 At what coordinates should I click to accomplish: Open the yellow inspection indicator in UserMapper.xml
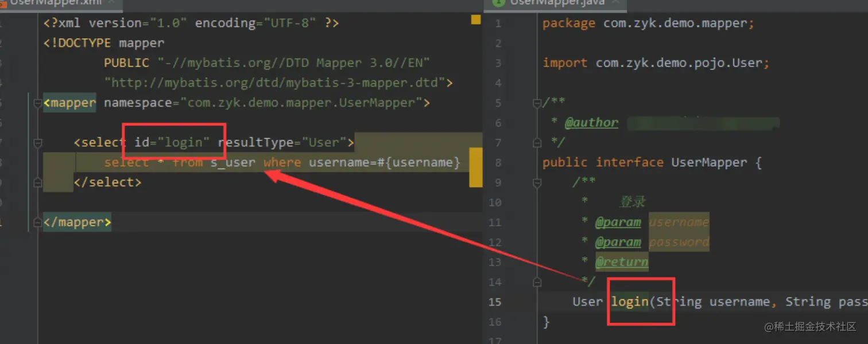tap(476, 20)
